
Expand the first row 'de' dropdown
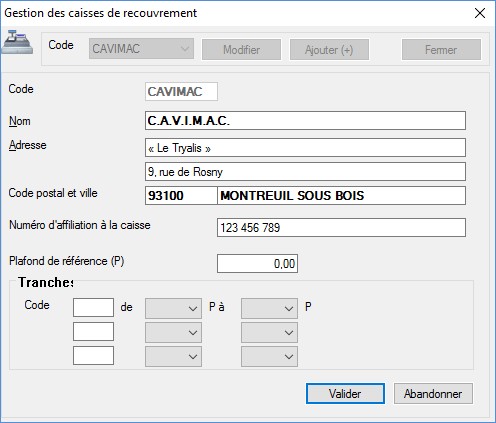click(173, 309)
